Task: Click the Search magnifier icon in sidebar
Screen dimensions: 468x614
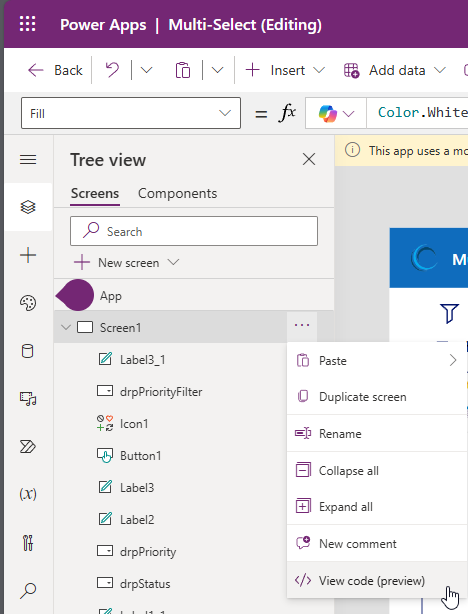Action: 28,591
